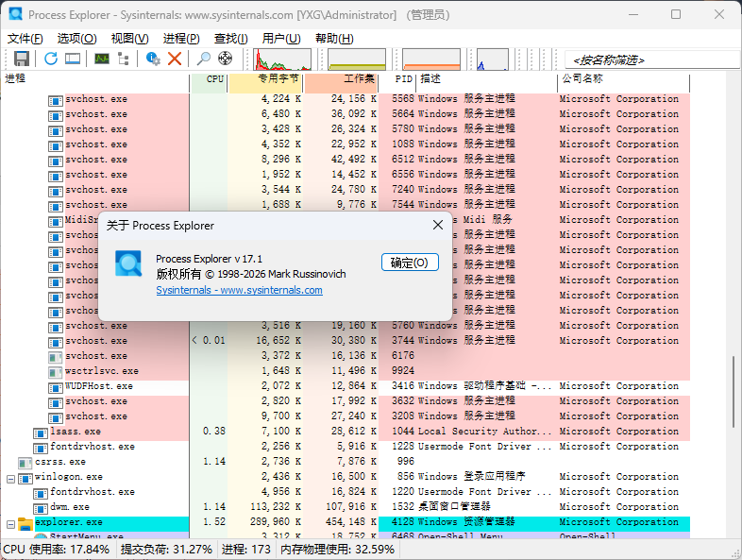Screen dimensions: 742x560
Task: Sort by the 专用字节 column header
Action: pos(265,83)
